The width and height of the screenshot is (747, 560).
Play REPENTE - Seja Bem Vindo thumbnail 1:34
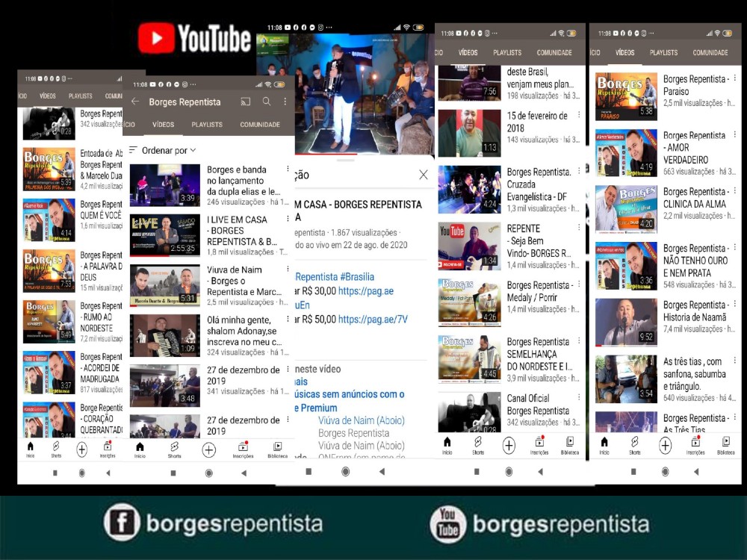[x=469, y=246]
